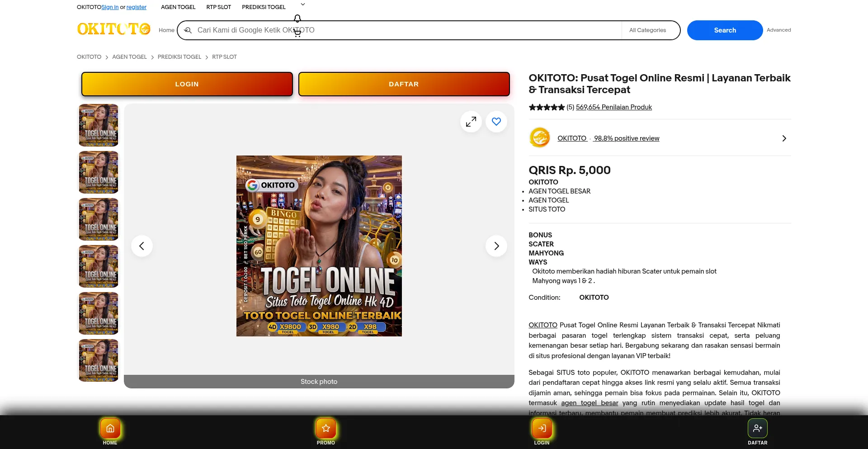
Task: Click the blue Search button
Action: click(x=725, y=30)
